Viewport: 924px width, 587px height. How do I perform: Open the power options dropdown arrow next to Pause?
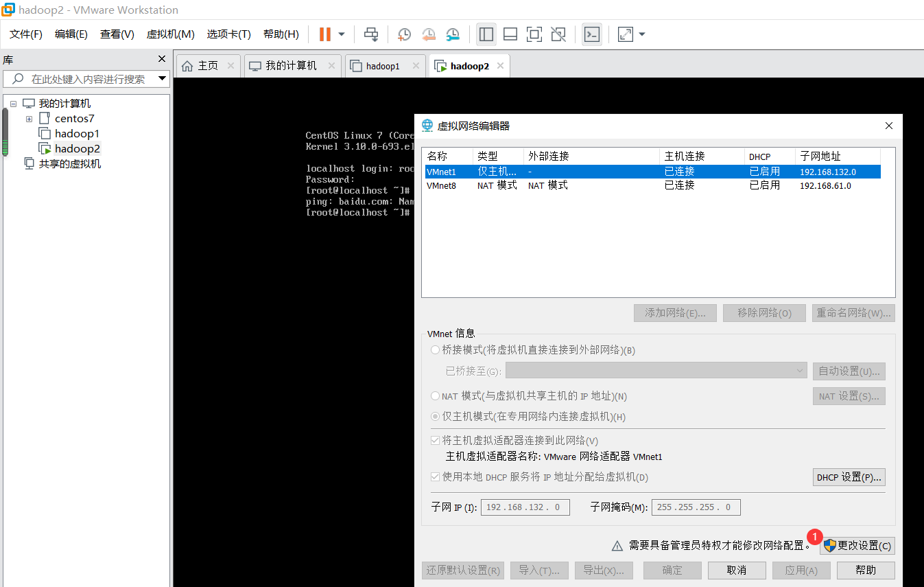coord(342,34)
